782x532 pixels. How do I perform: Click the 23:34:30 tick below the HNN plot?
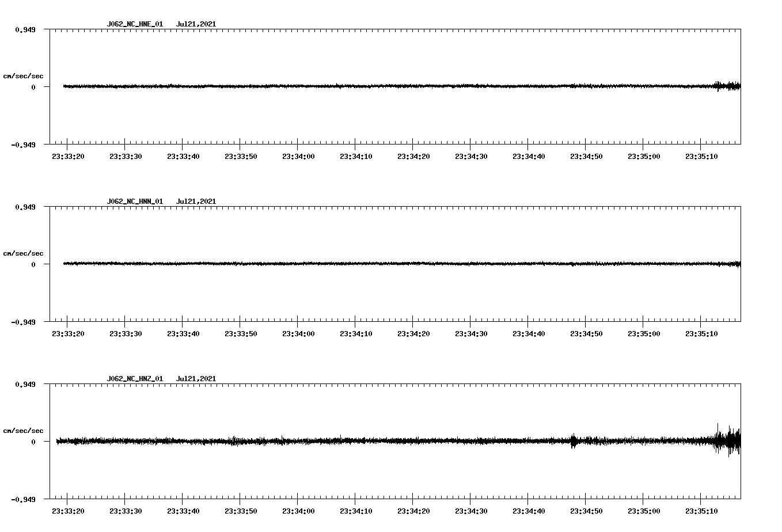(472, 332)
